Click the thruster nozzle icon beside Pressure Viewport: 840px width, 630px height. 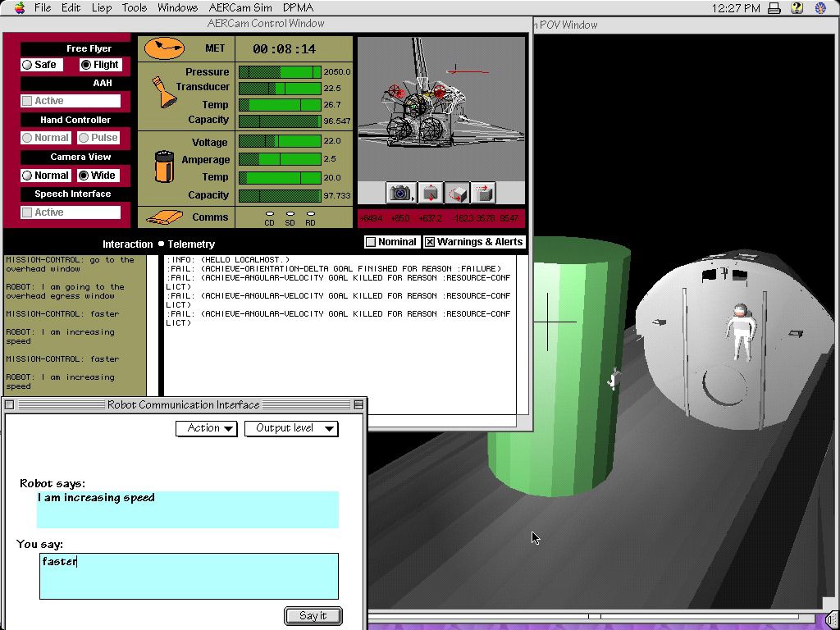164,92
